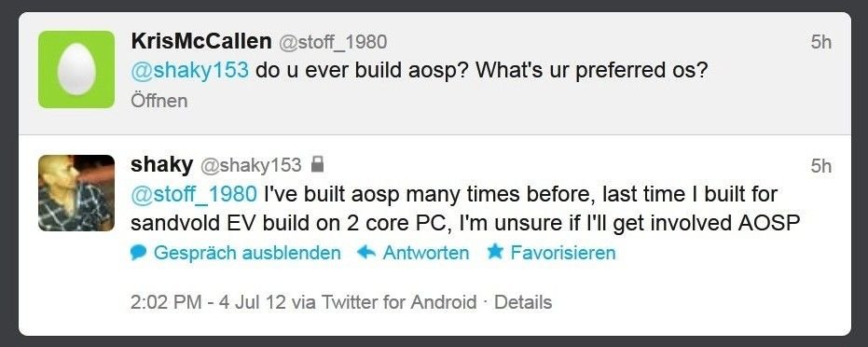The image size is (868, 347).
Task: Click the 2:02 PM - 4 Jul 12 timestamp
Action: 208,302
